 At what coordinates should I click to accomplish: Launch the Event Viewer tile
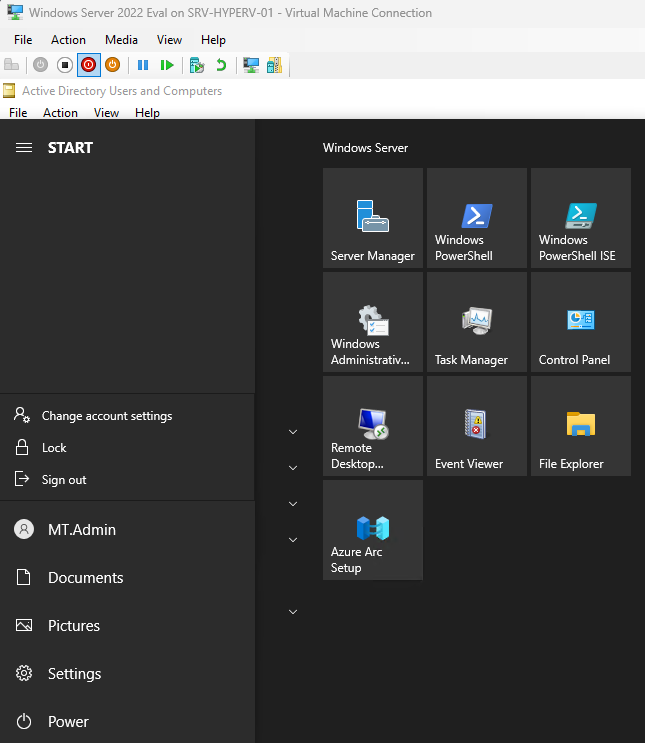point(477,426)
